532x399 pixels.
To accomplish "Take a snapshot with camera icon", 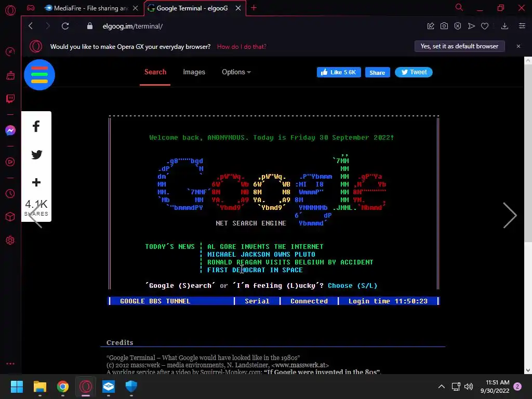I will pos(444,26).
